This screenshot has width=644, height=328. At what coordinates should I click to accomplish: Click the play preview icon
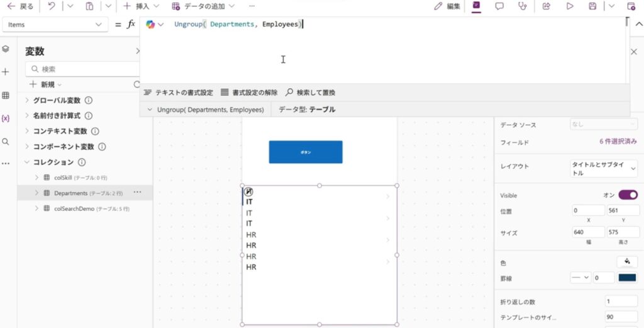570,6
